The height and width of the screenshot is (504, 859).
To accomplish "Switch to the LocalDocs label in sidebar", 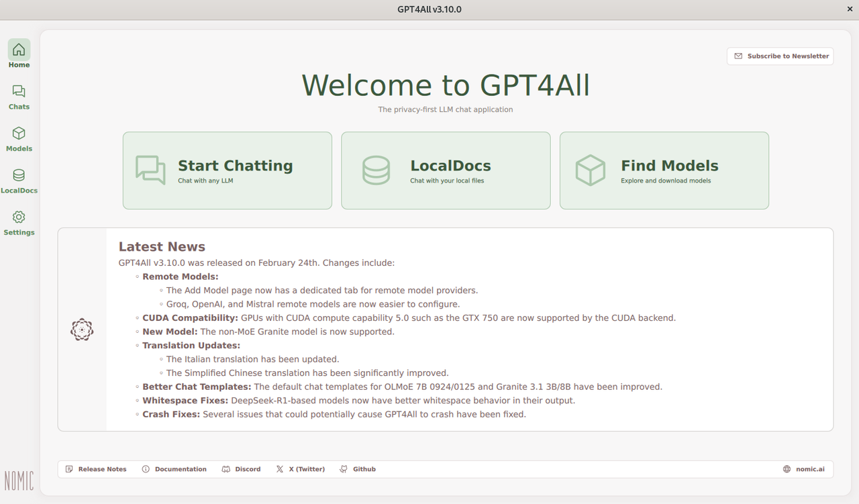I will (19, 191).
